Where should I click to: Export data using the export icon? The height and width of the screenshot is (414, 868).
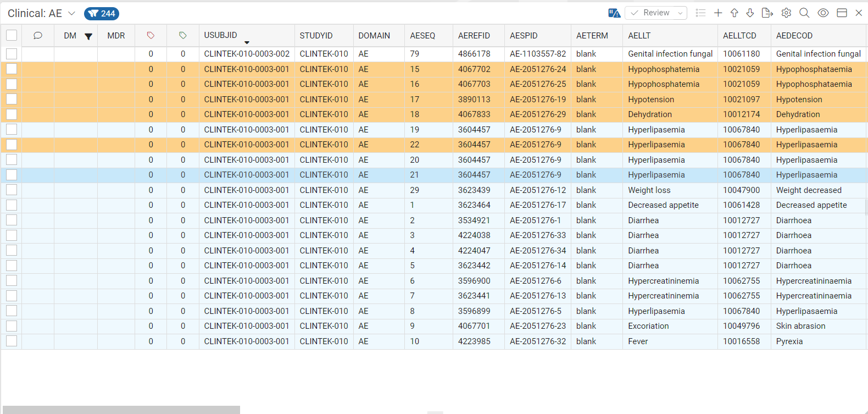tap(767, 13)
